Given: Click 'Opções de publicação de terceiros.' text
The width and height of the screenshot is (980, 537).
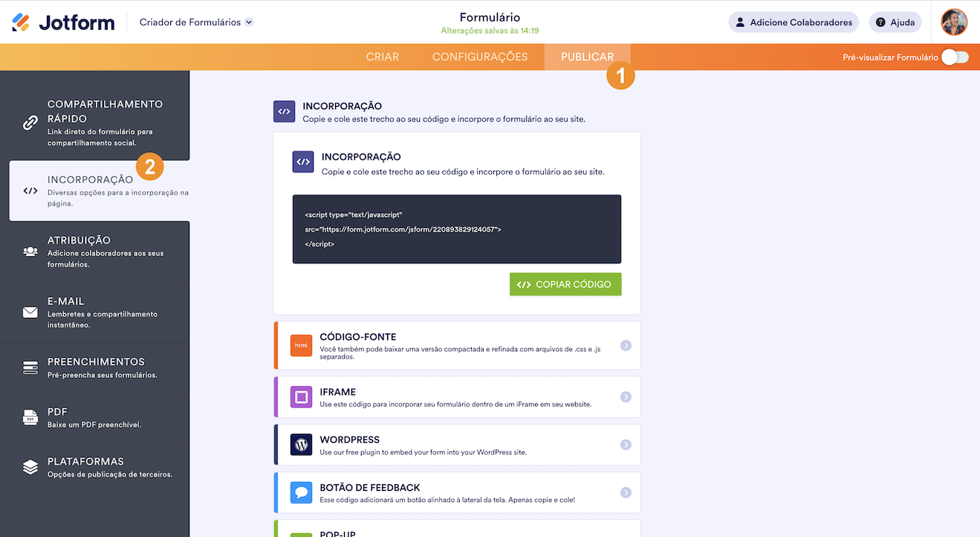Looking at the screenshot, I should click(x=110, y=475).
